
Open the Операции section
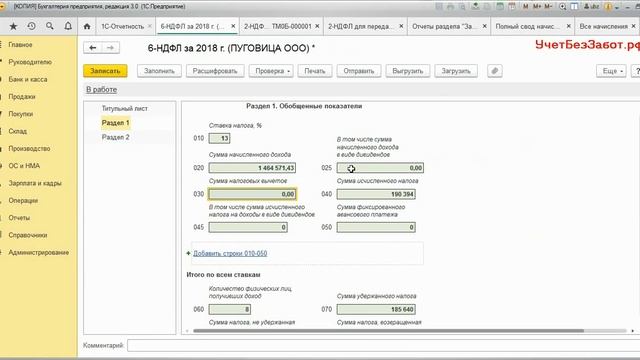(23, 201)
